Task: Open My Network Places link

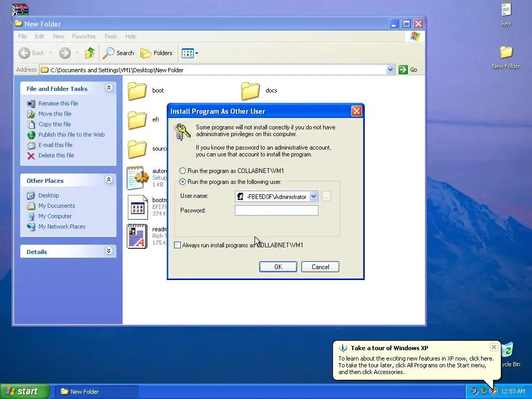Action: pos(62,227)
